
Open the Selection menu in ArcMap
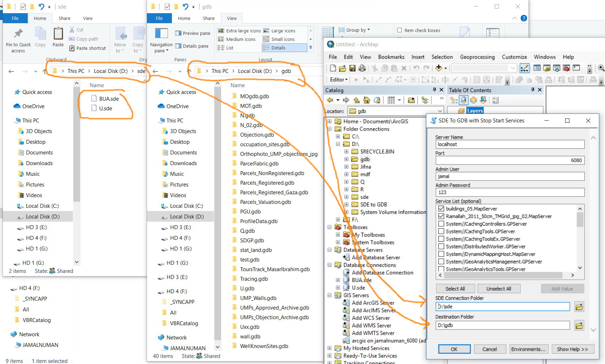point(442,57)
